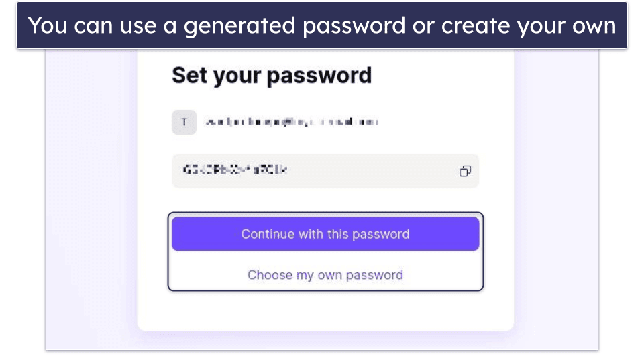Click the "Set your password" heading
This screenshot has height=356, width=644.
click(272, 75)
